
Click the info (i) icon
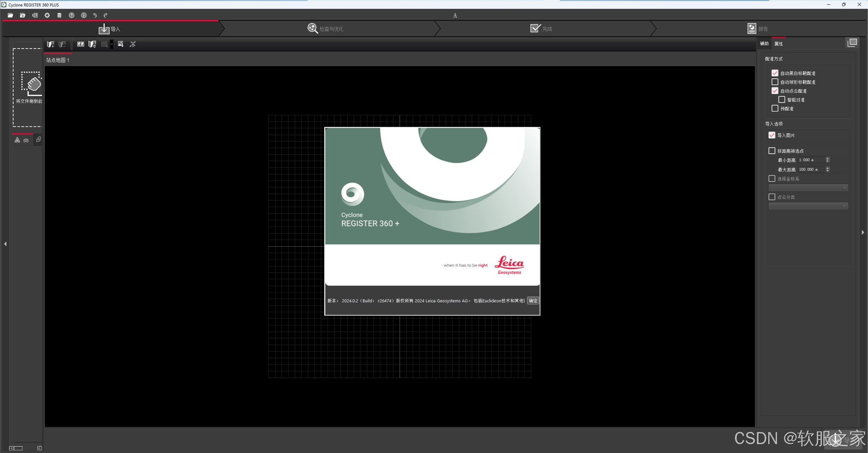84,15
